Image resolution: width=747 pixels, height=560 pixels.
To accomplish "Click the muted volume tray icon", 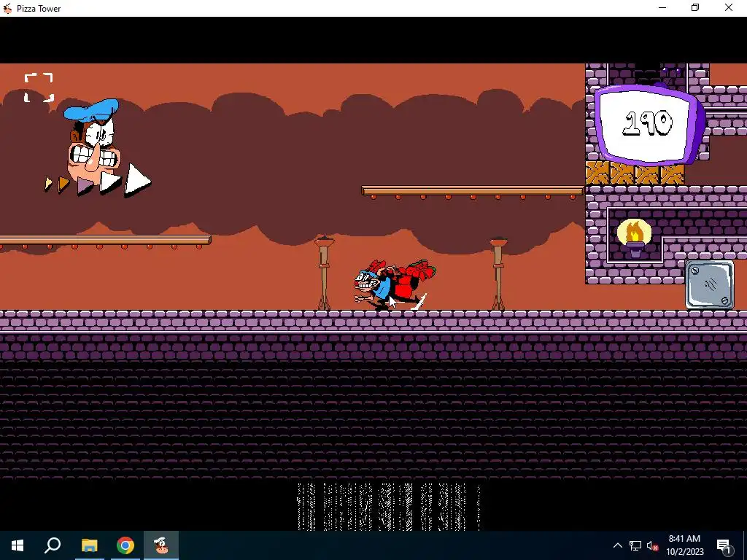I will [652, 545].
